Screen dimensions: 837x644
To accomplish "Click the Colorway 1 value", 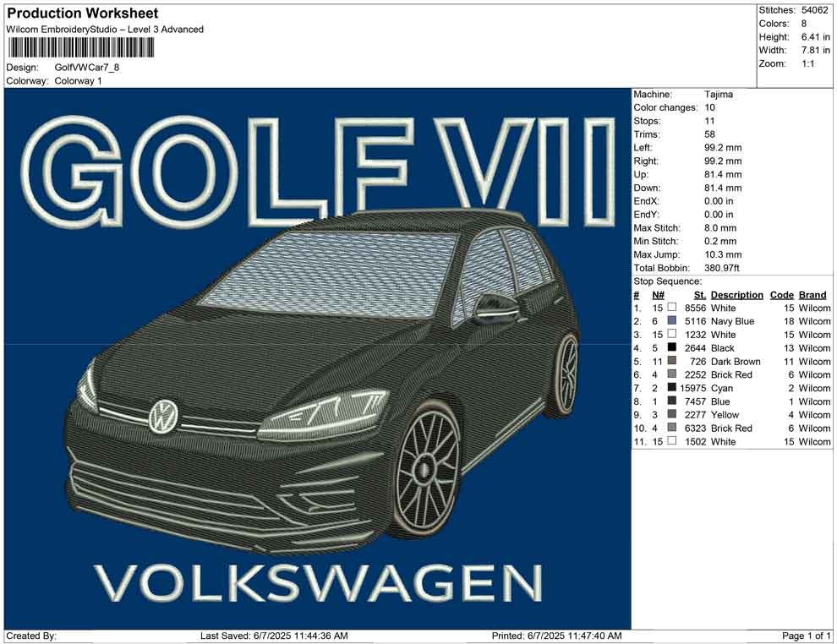I will point(78,81).
